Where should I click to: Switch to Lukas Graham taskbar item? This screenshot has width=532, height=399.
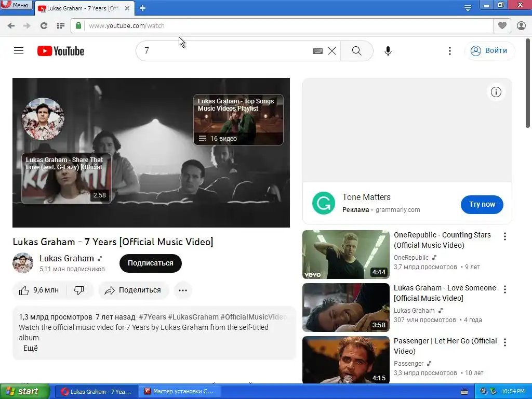coord(96,392)
